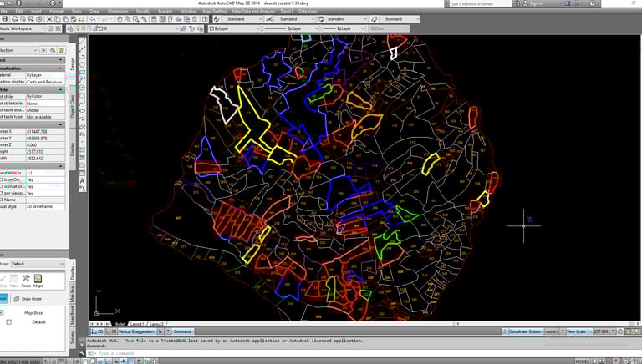This screenshot has height=364, width=642.
Task: Enable the Default layer checkbox
Action: [x=9, y=321]
